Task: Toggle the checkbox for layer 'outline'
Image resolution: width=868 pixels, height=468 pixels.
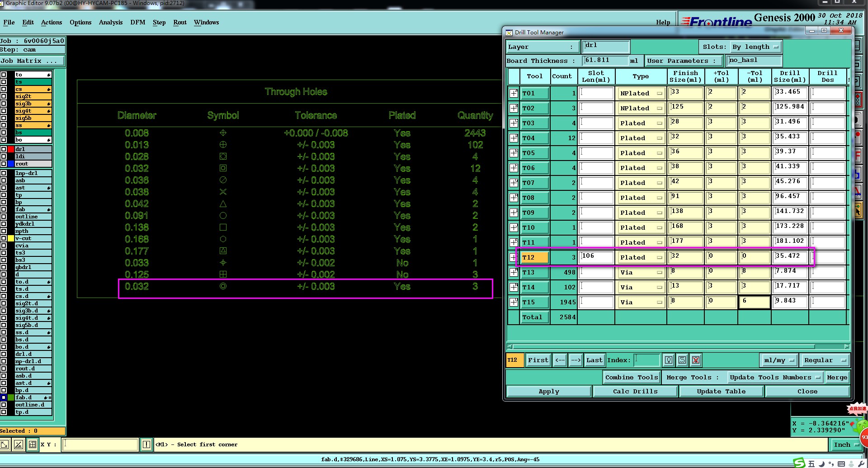Action: tap(4, 217)
